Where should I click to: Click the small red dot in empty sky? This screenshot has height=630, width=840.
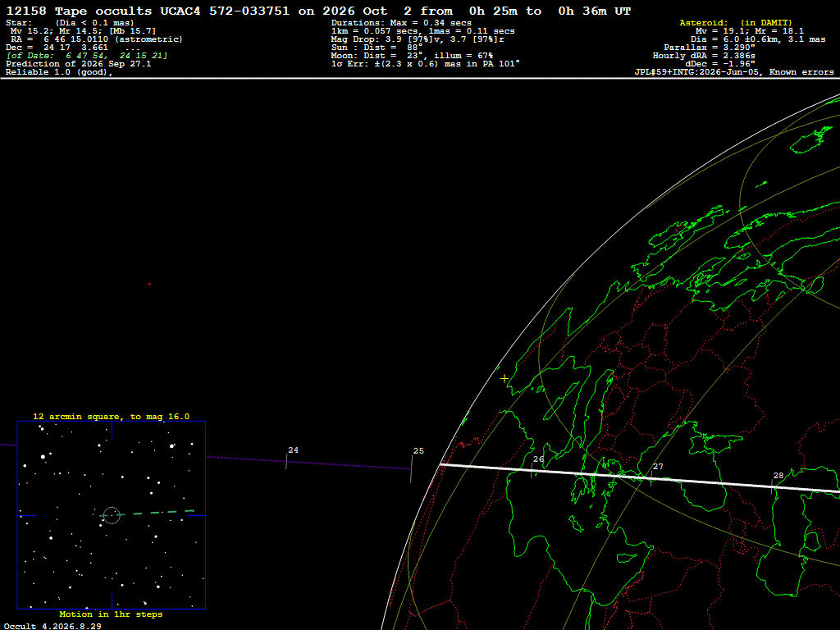(149, 284)
